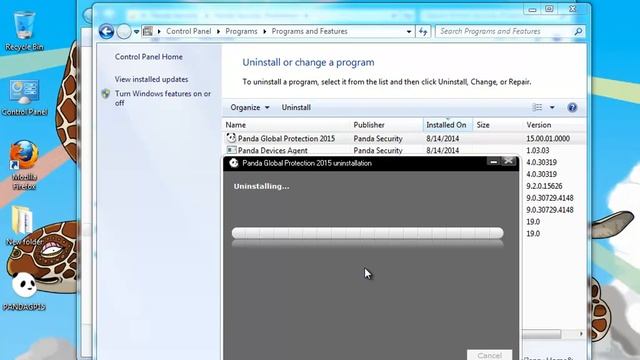Select Control Panel in the breadcrumb
Viewport: 640px width, 360px height.
point(189,31)
